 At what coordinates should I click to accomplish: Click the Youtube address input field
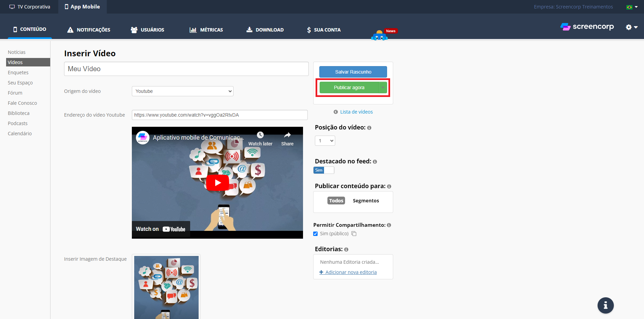click(x=220, y=115)
